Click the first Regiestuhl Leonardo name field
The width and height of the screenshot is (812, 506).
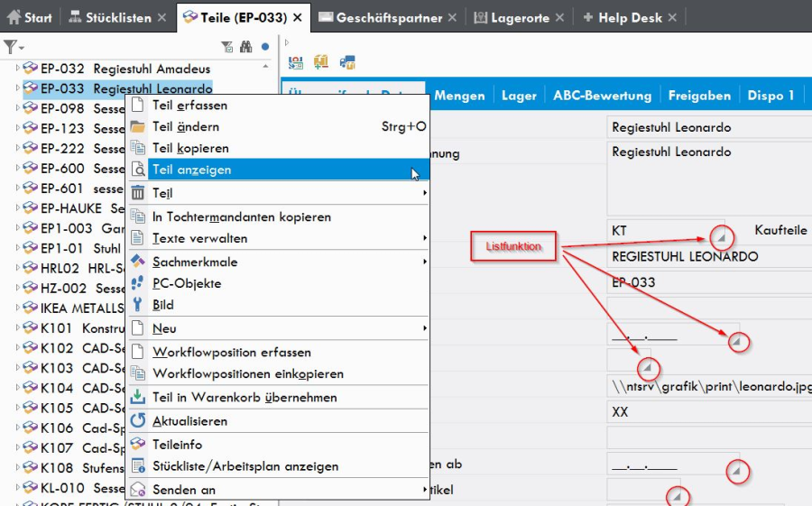709,127
